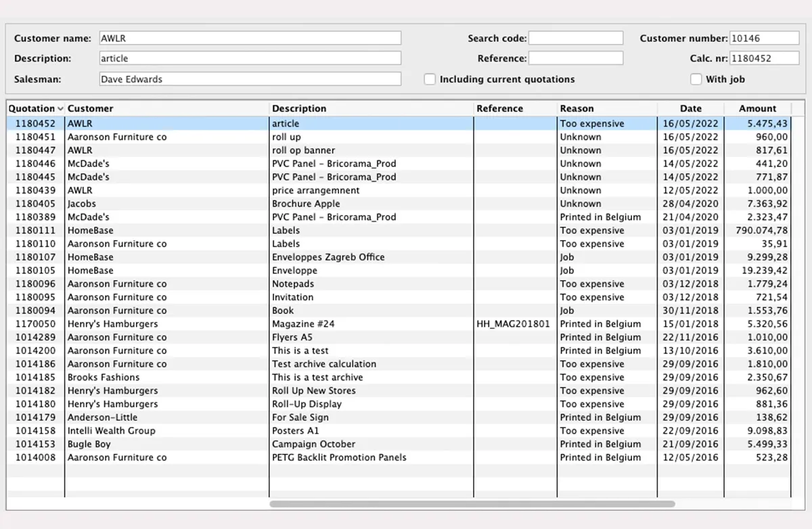Click 'Anderson-Little' customer cell
This screenshot has width=812, height=529.
click(167, 417)
